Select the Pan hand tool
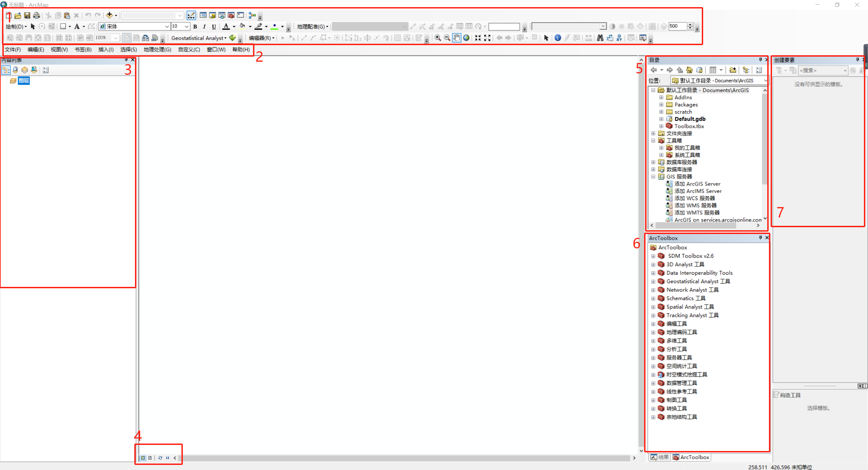The image size is (868, 470). [457, 38]
